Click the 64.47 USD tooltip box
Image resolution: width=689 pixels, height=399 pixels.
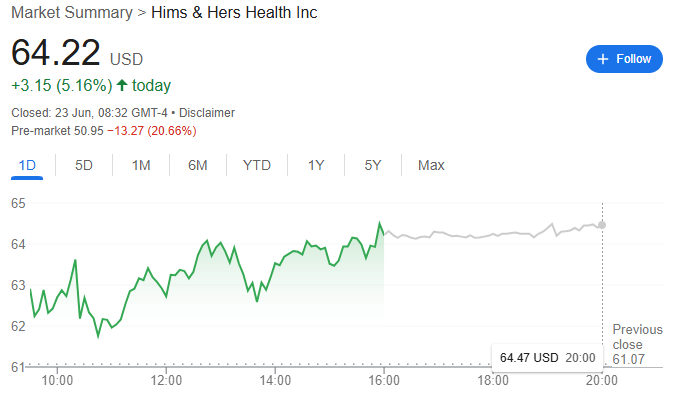(x=548, y=357)
